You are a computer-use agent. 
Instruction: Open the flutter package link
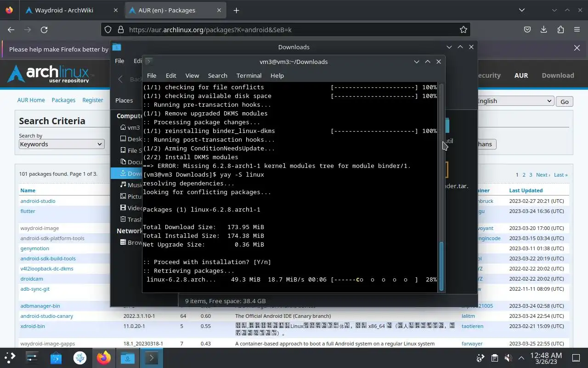[x=28, y=211]
